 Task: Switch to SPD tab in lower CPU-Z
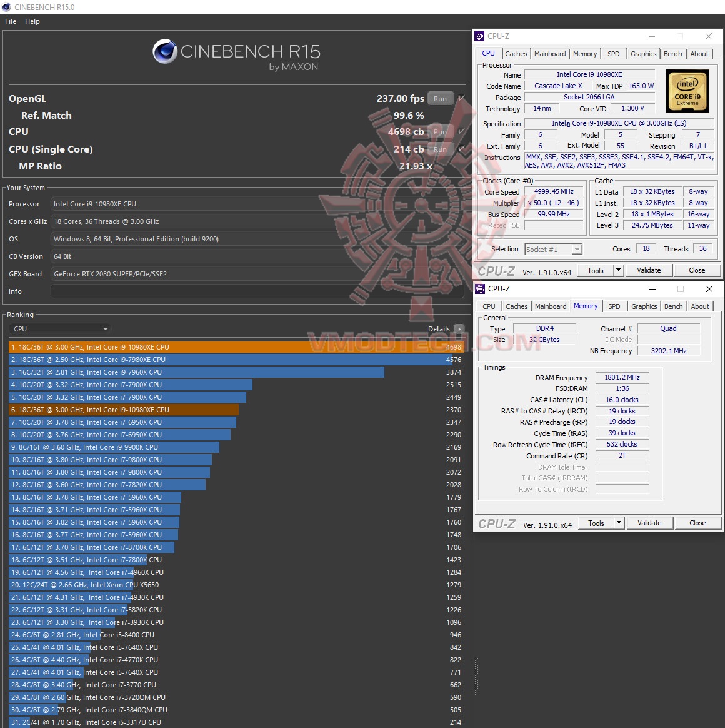pos(614,306)
